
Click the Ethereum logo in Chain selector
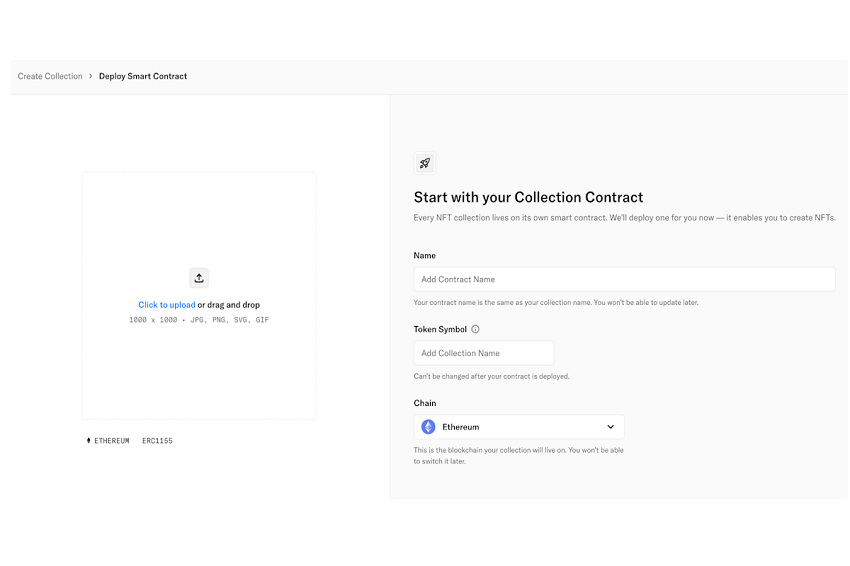tap(428, 427)
